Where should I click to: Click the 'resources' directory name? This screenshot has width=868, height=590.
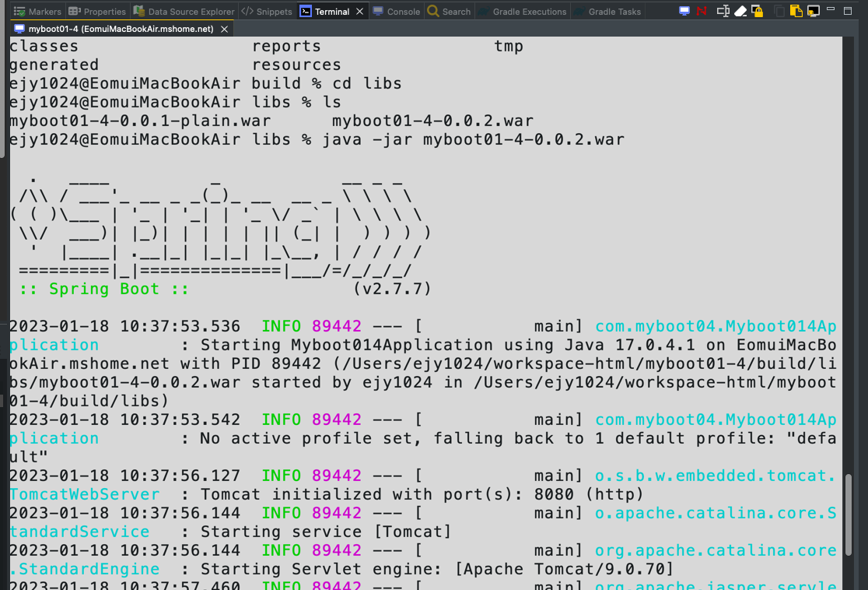click(x=296, y=65)
